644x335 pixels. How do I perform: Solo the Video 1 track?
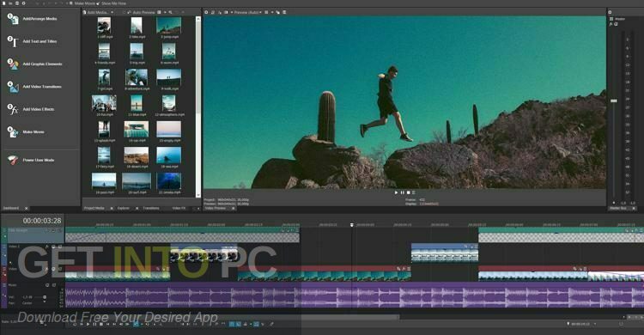(60, 247)
